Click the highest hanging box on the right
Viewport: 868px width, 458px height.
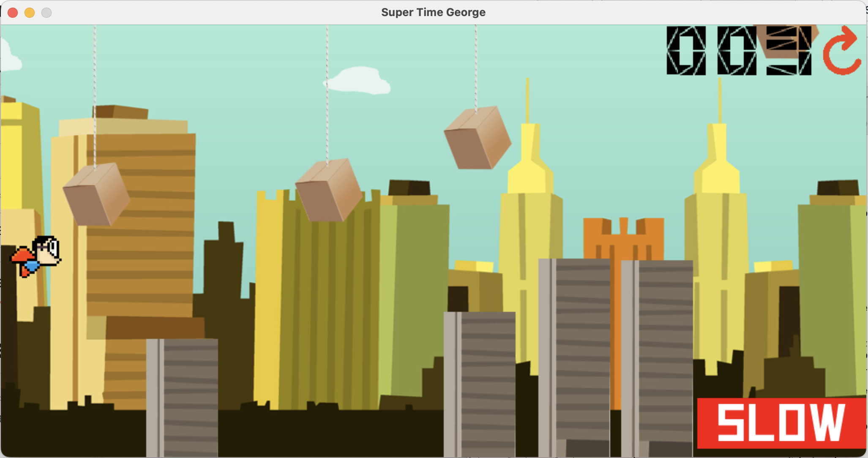coord(478,138)
